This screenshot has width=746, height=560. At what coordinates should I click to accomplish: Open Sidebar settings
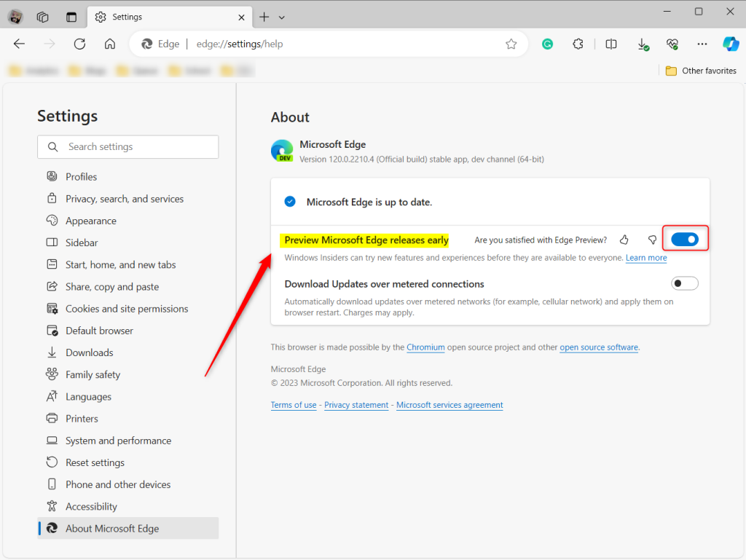click(128, 242)
